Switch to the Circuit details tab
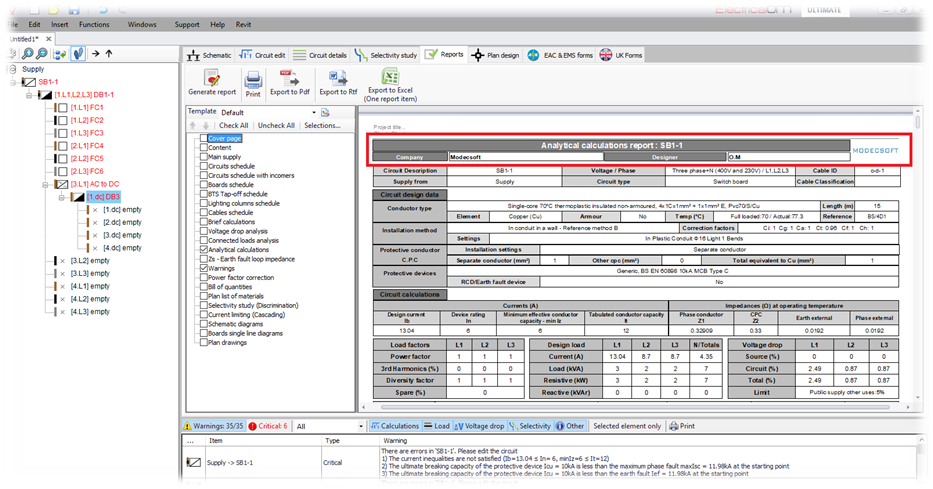Screen dimensions: 933x489 [320, 55]
